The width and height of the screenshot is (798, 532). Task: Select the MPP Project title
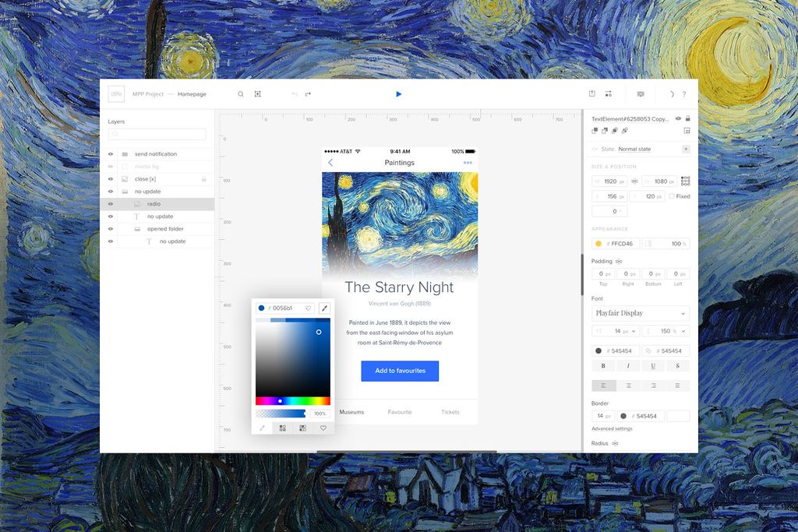[x=147, y=93]
